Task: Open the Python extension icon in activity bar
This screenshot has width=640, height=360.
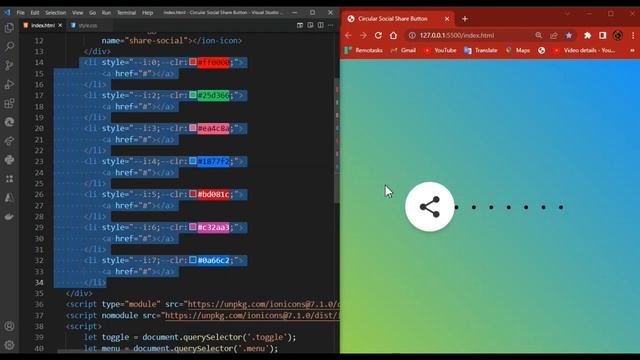Action: [9, 160]
